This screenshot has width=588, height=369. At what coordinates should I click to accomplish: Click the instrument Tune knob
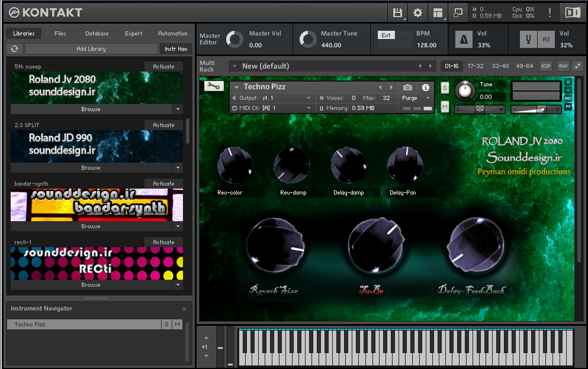[465, 90]
